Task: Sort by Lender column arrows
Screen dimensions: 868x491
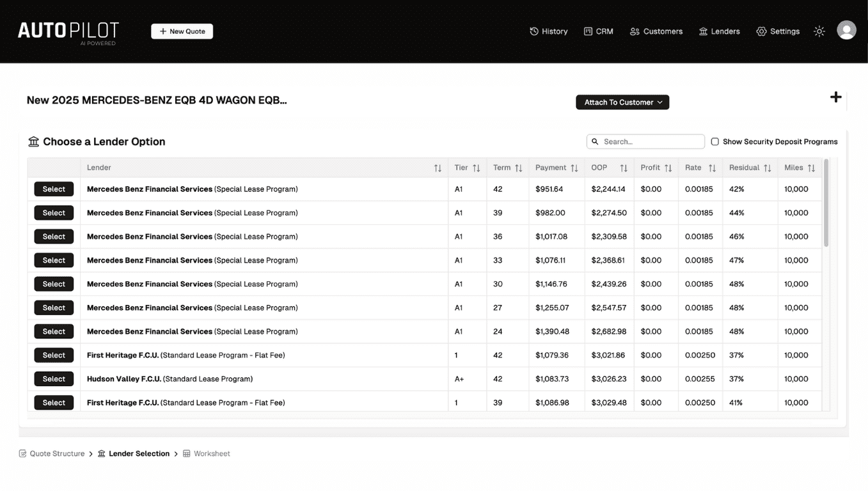Action: pos(438,168)
